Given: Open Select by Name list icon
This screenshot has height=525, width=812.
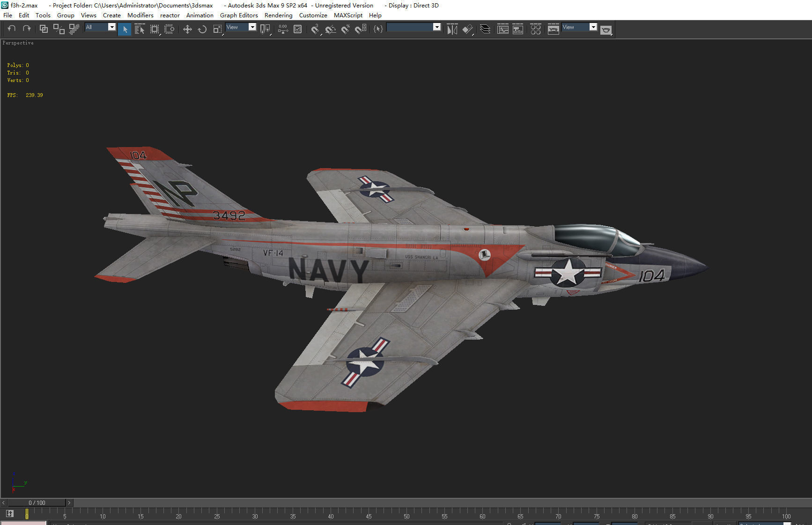Looking at the screenshot, I should (x=140, y=29).
